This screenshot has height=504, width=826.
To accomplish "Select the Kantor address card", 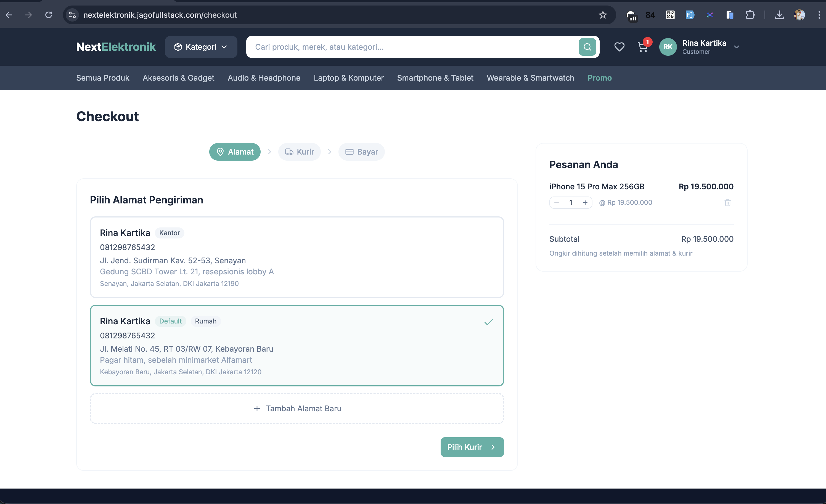I will [x=297, y=257].
